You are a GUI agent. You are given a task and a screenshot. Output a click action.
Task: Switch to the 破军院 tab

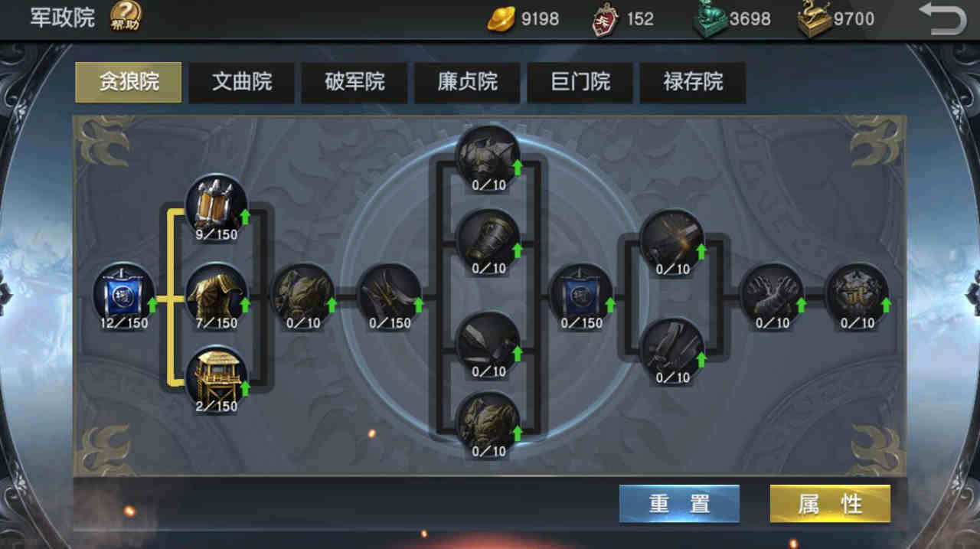[354, 82]
